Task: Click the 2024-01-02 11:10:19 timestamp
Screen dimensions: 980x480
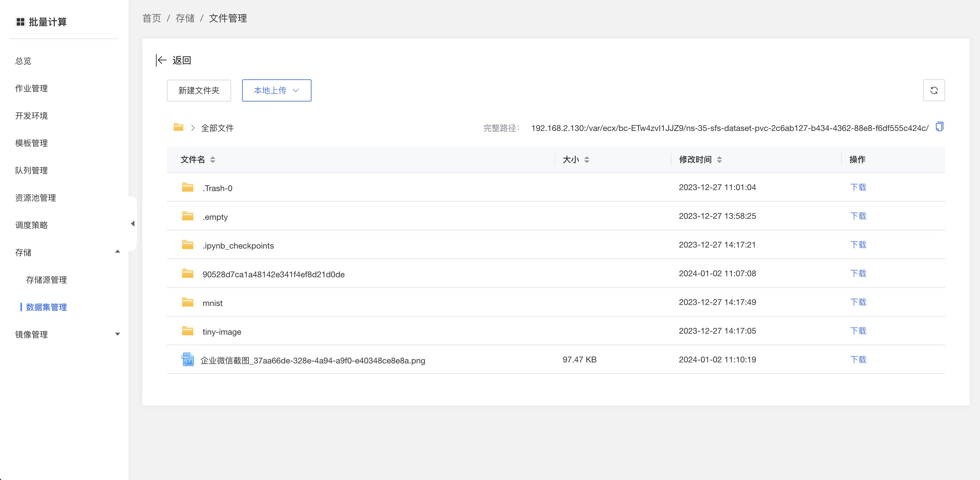Action: coord(717,359)
